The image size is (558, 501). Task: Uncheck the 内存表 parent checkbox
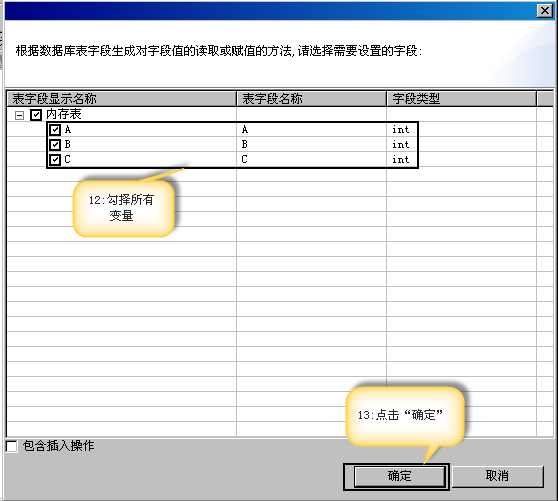36,115
